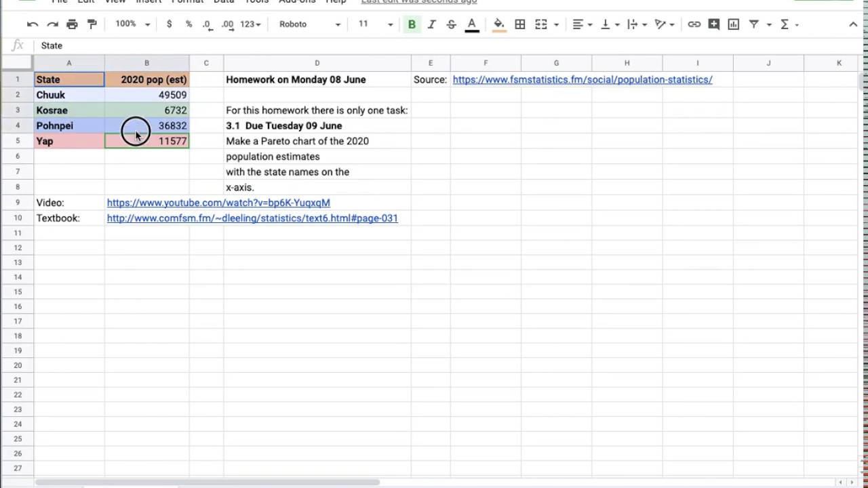Toggle Italic formatting
Image resolution: width=868 pixels, height=488 pixels.
[x=431, y=24]
